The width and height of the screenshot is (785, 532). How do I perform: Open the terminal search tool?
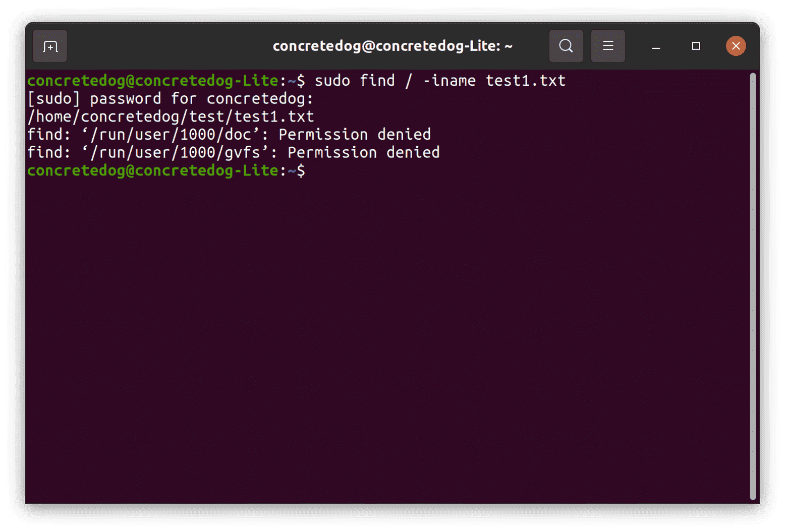pos(566,46)
